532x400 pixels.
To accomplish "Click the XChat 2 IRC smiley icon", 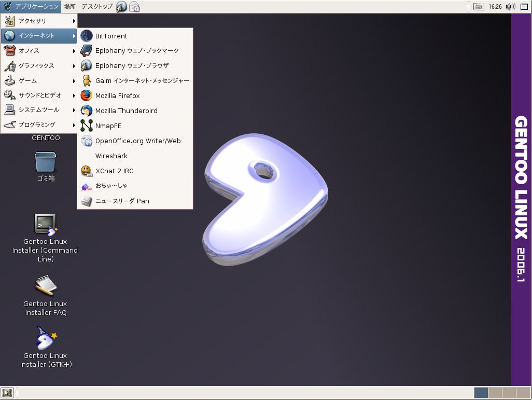I will point(87,171).
